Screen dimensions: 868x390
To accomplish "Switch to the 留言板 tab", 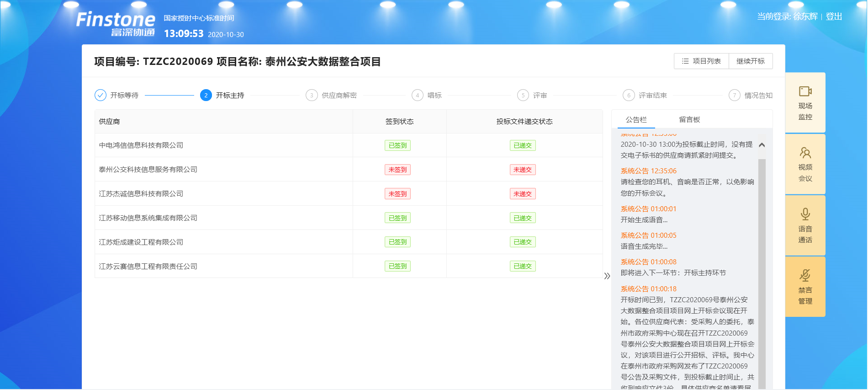I will coord(689,120).
